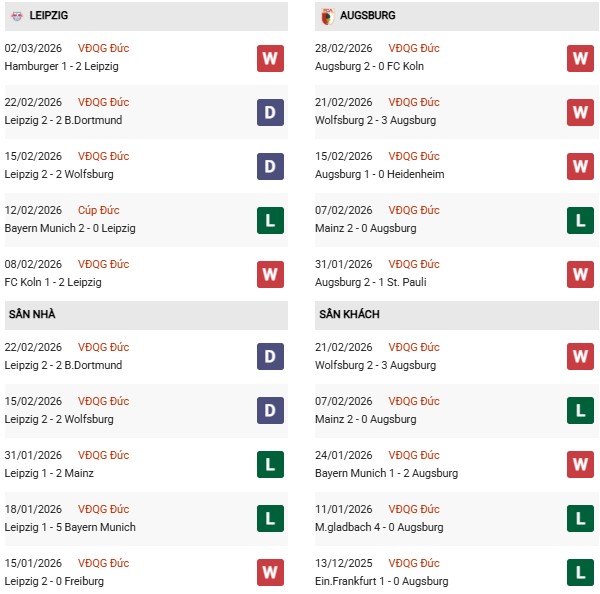Viewport: 600px width, 594px height.
Task: Click L badge for Leipzig 1 - 5 Bayern Munich
Action: (x=270, y=519)
